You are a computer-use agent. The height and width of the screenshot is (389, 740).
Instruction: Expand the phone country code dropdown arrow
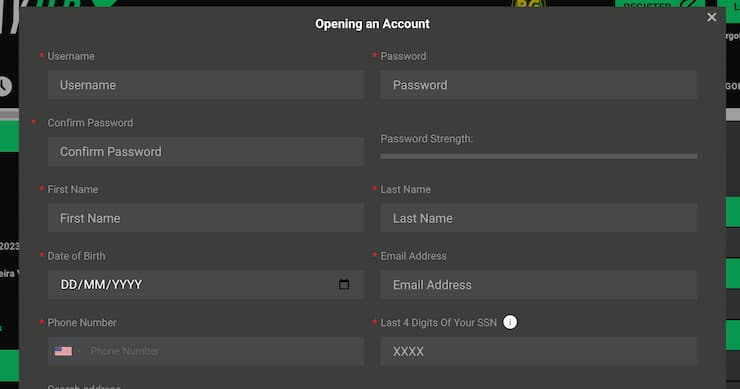pyautogui.click(x=78, y=351)
